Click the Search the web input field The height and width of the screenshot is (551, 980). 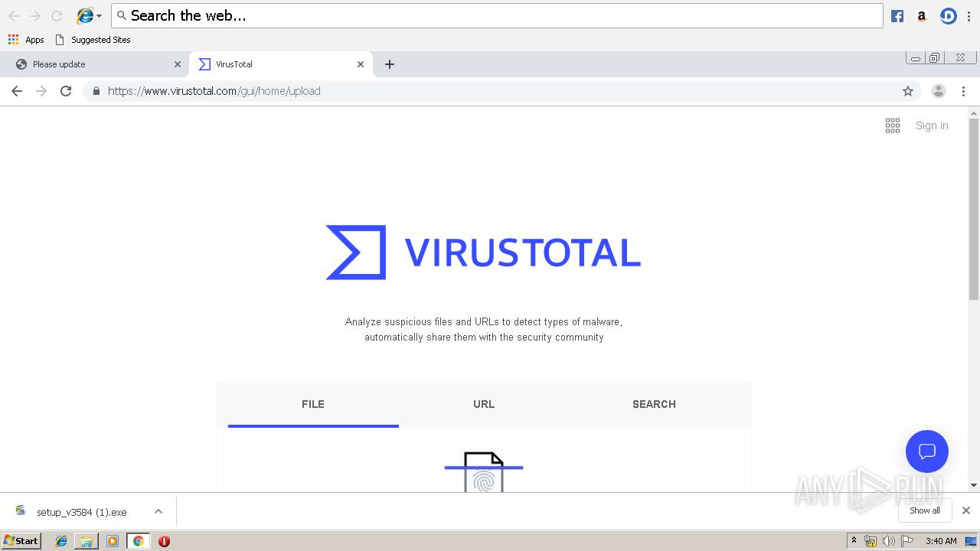[x=497, y=15]
